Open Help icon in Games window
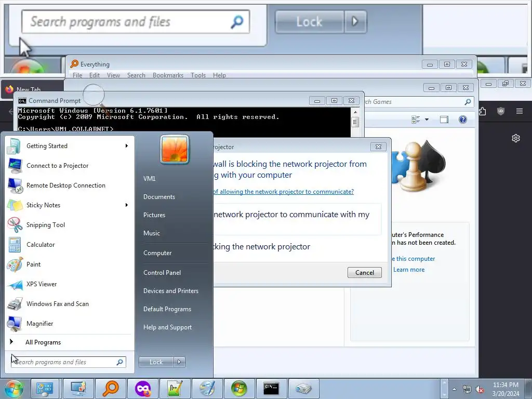 (463, 119)
